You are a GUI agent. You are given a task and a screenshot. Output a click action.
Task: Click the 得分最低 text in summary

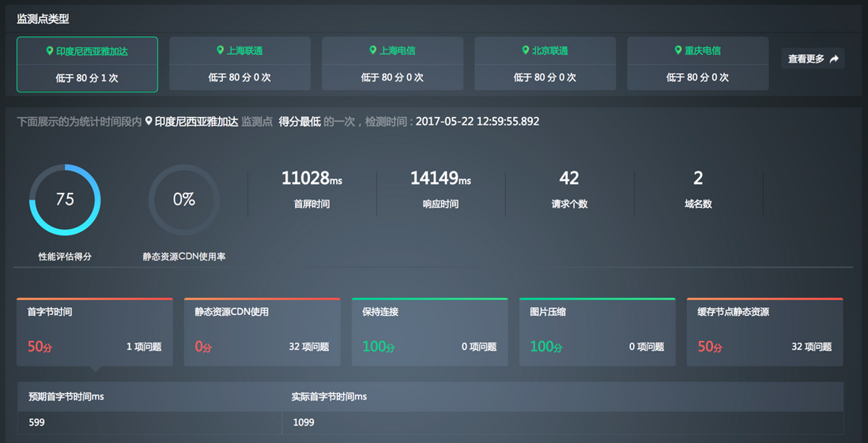300,121
